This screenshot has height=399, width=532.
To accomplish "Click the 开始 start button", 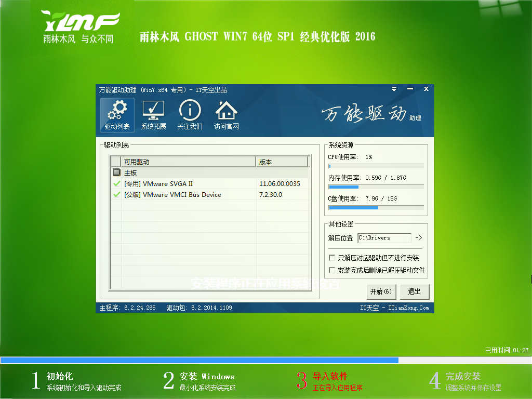I will click(x=381, y=292).
